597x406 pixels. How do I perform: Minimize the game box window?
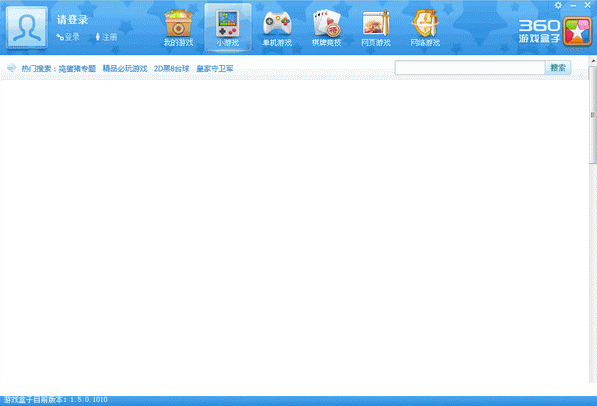[573, 5]
